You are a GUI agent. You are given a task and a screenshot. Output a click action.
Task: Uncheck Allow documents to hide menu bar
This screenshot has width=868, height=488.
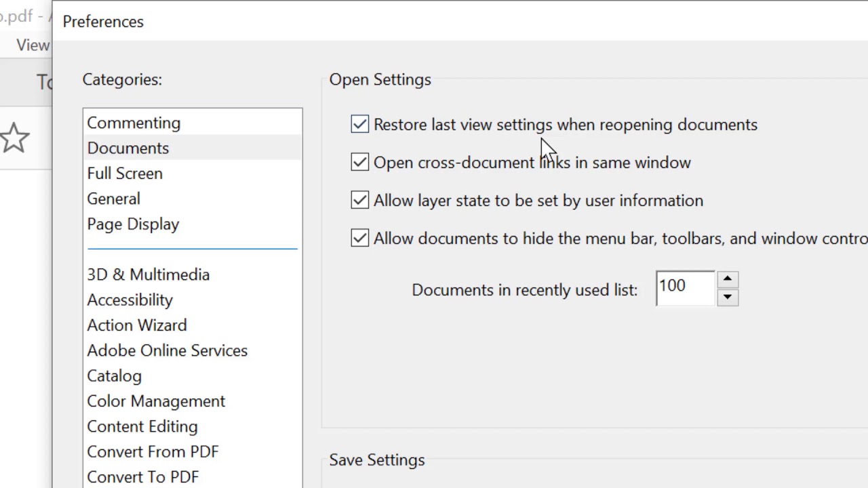360,239
